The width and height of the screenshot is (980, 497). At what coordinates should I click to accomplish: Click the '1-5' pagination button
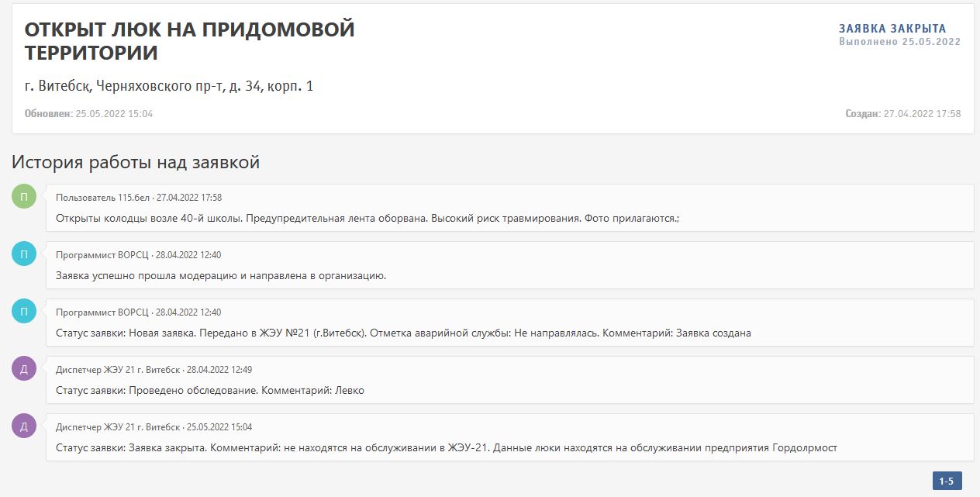(947, 481)
